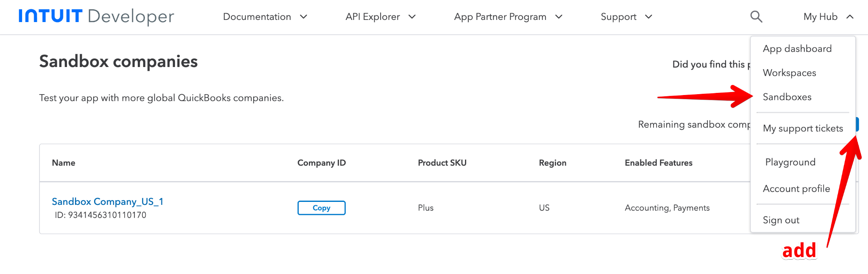The width and height of the screenshot is (868, 274).
Task: Click the blue Add button edge
Action: [857, 124]
